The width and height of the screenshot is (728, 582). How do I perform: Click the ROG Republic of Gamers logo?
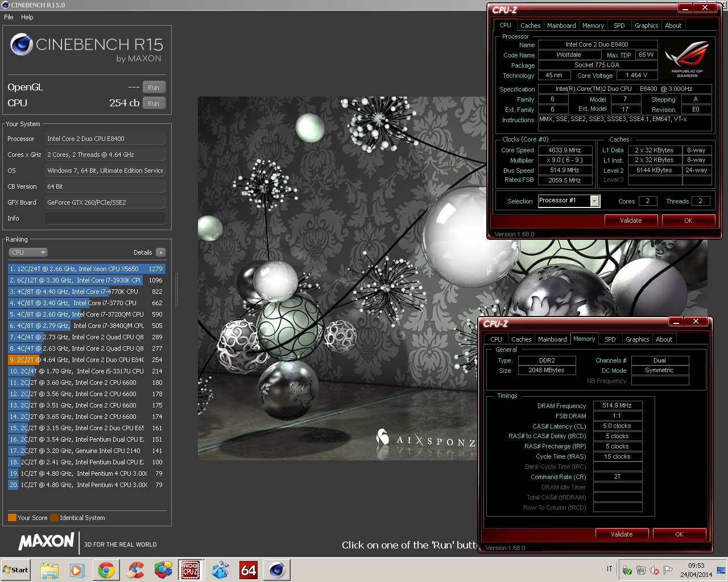(687, 59)
